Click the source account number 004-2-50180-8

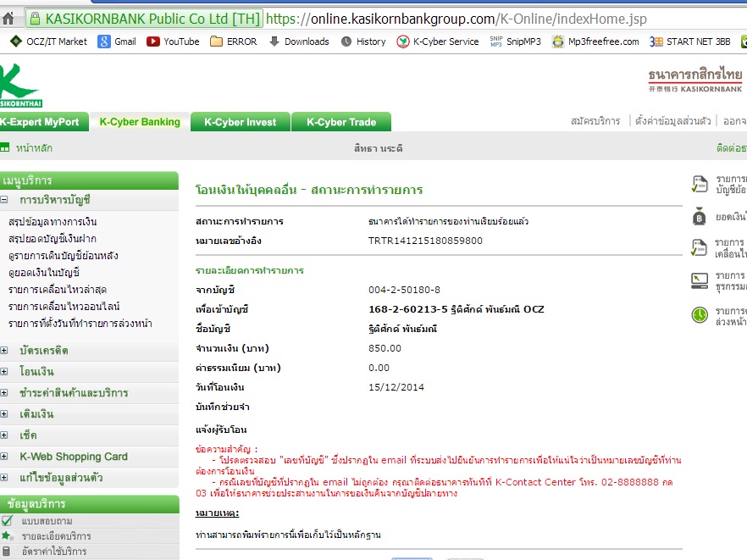coord(404,290)
